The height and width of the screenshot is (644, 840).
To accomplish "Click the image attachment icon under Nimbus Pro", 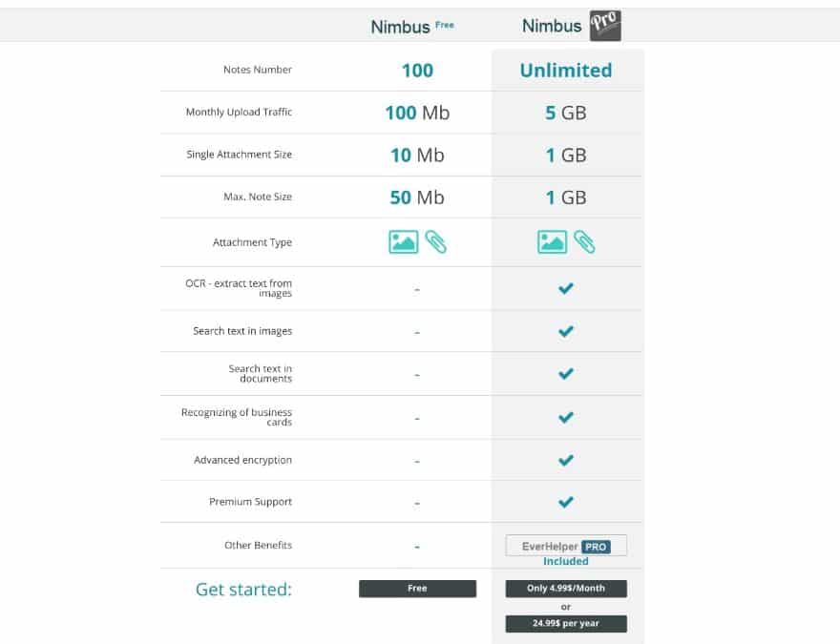I will point(552,242).
